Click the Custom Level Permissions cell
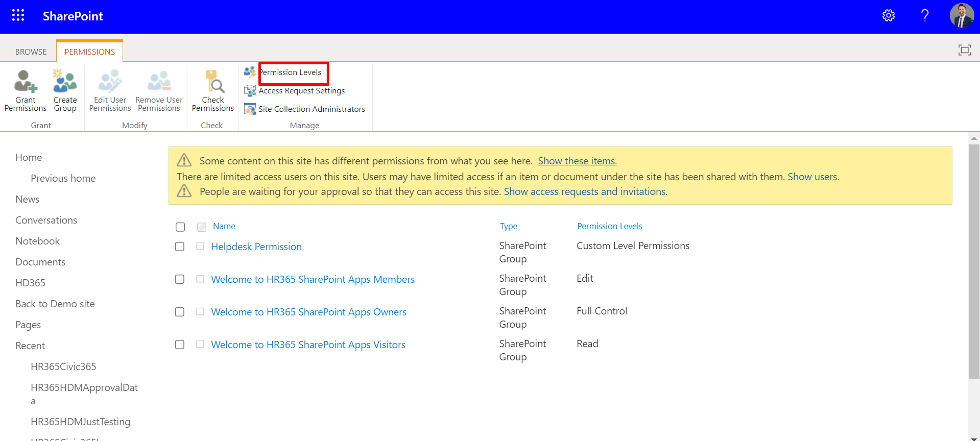Screen dimensions: 980x441 633,246
